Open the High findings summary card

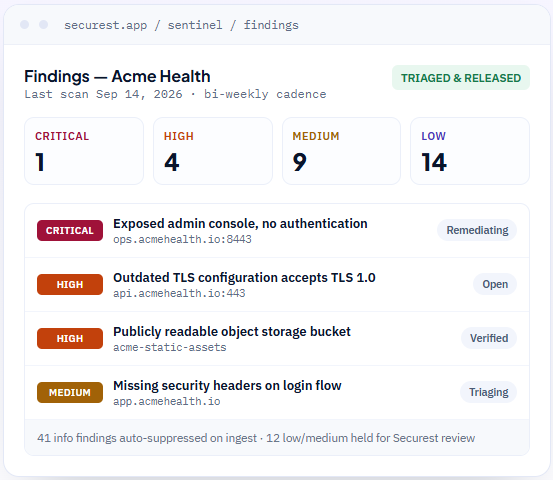pyautogui.click(x=213, y=151)
